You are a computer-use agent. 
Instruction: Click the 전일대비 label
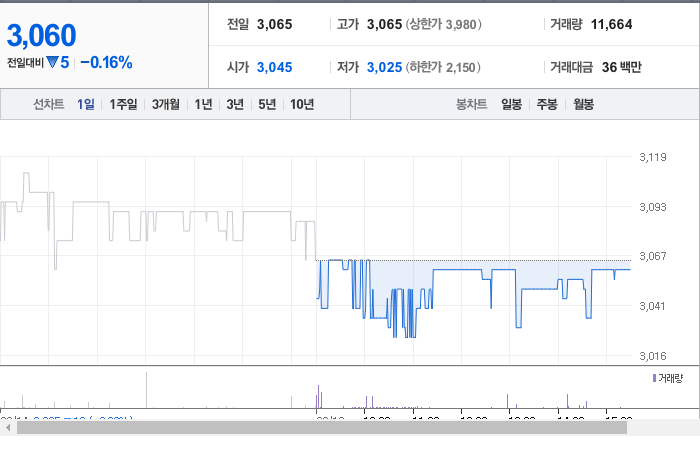click(25, 62)
